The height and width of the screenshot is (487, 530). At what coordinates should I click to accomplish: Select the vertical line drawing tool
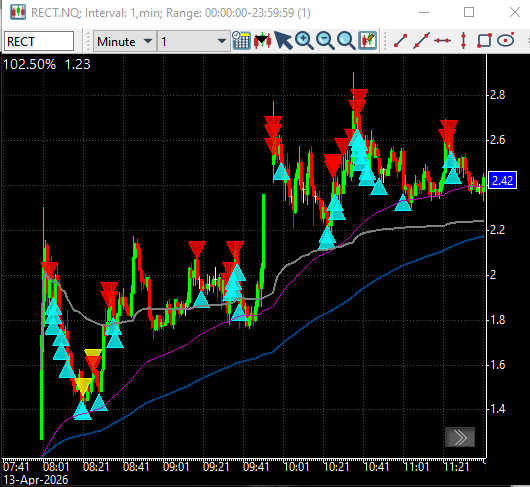(463, 41)
